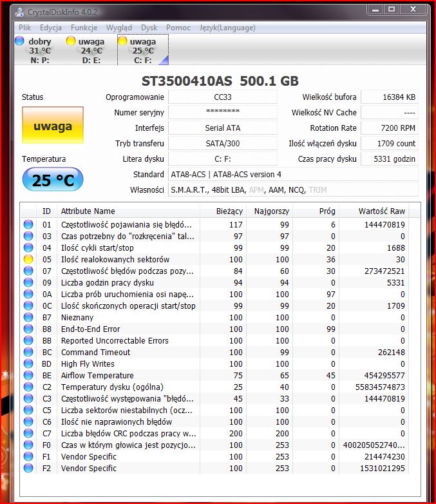Click the status icon for attribute F2
The height and width of the screenshot is (504, 436).
point(28,468)
